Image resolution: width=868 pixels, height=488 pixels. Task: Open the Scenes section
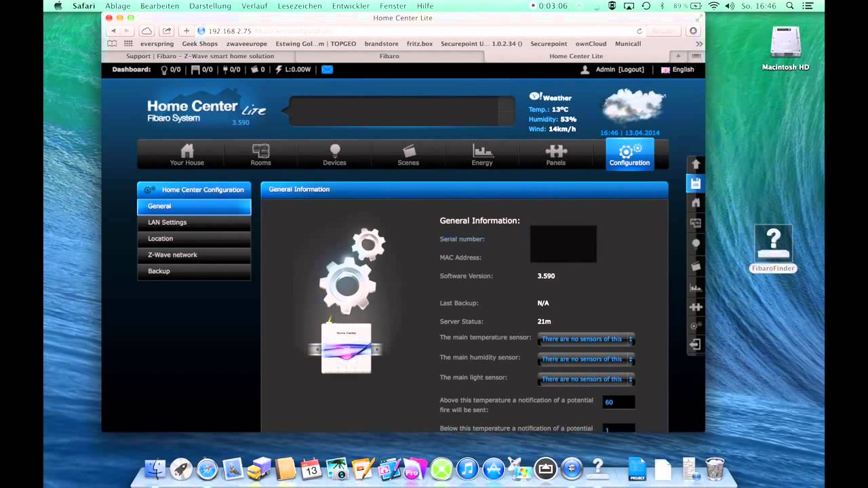[x=408, y=155]
